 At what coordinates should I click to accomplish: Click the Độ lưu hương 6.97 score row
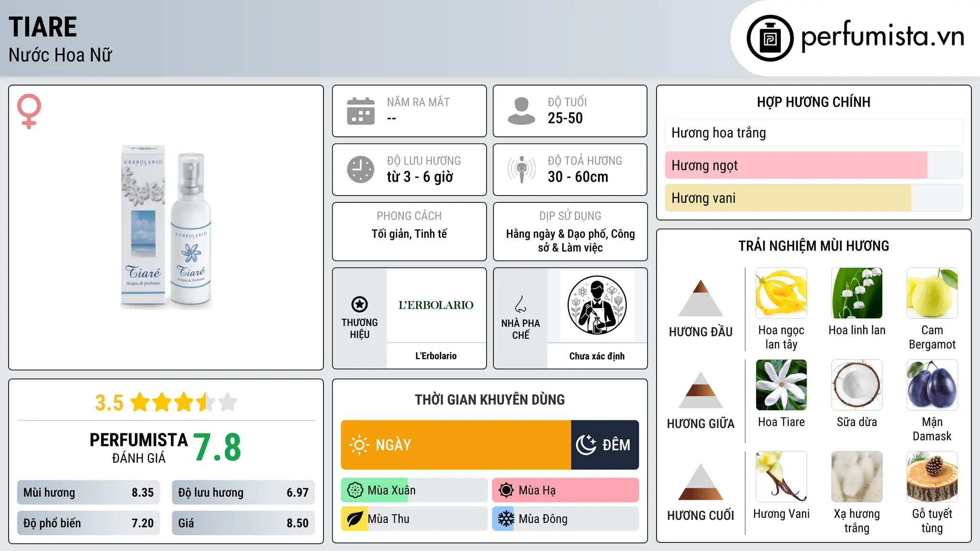pos(243,492)
